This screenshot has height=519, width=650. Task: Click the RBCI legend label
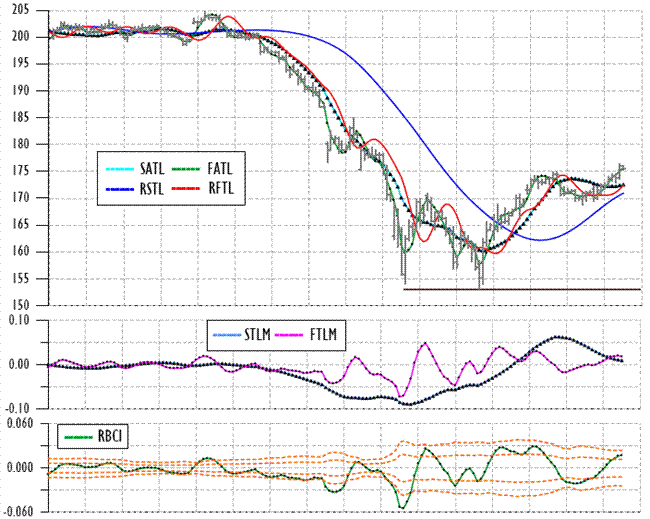coord(110,436)
